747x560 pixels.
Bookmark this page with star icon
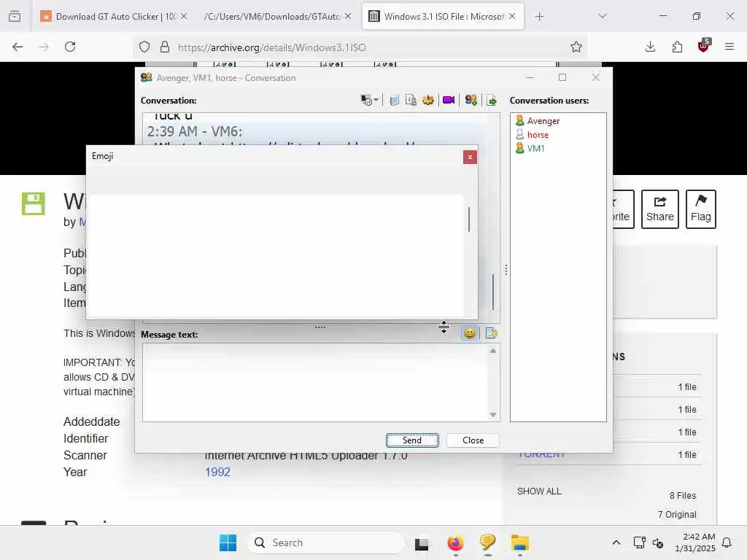coord(576,47)
